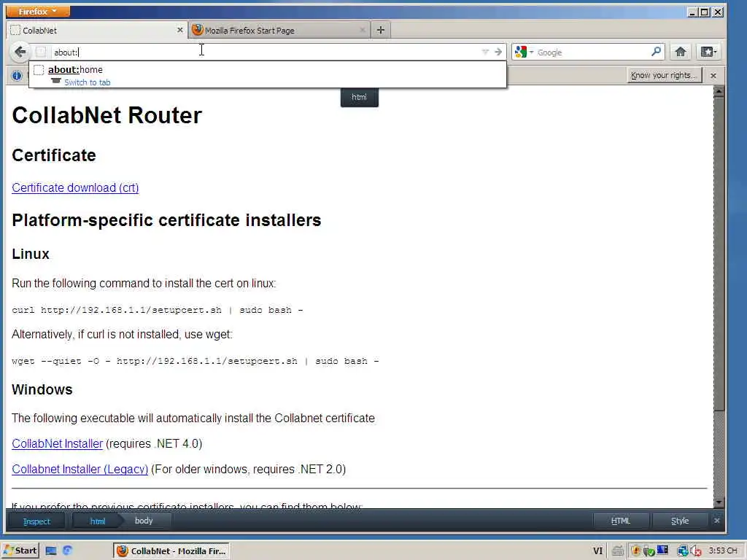Open the address bar history dropdown arrow
The height and width of the screenshot is (560, 747).
[x=485, y=52]
